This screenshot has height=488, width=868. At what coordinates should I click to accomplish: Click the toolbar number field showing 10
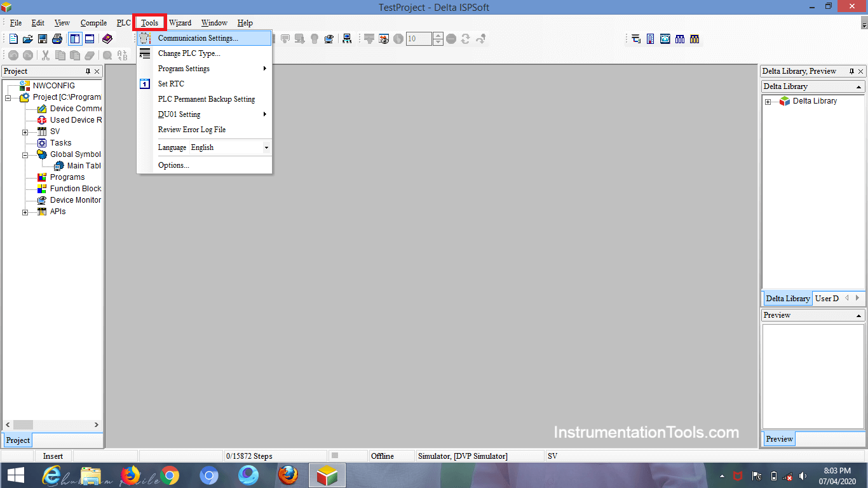pos(419,39)
